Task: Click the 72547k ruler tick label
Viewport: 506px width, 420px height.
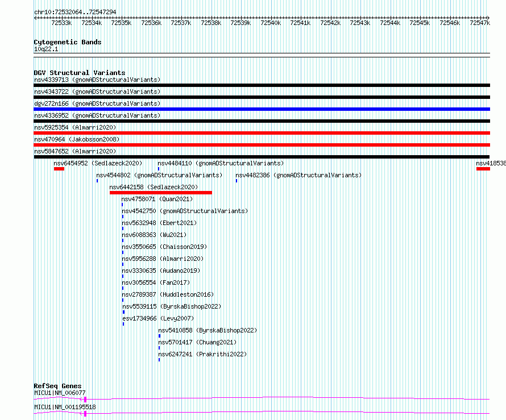Action: click(480, 23)
